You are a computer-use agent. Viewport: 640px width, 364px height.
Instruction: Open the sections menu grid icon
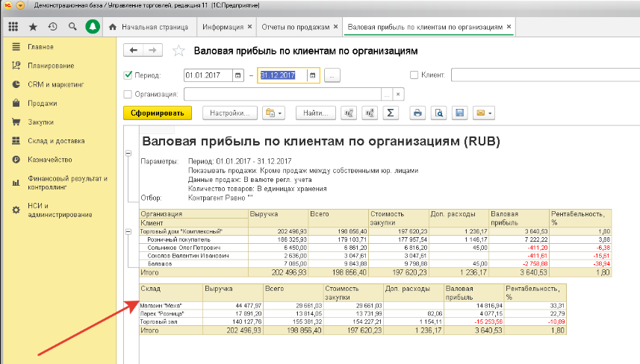click(x=13, y=27)
